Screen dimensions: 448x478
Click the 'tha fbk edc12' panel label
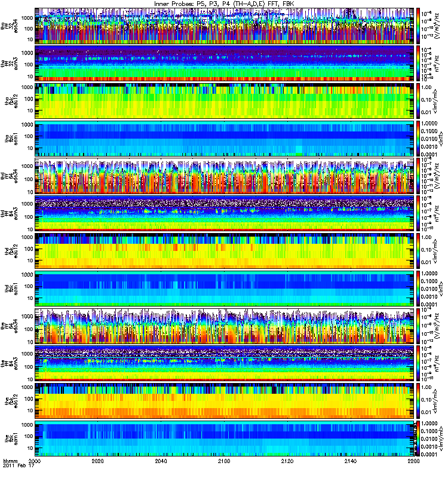tap(11, 101)
